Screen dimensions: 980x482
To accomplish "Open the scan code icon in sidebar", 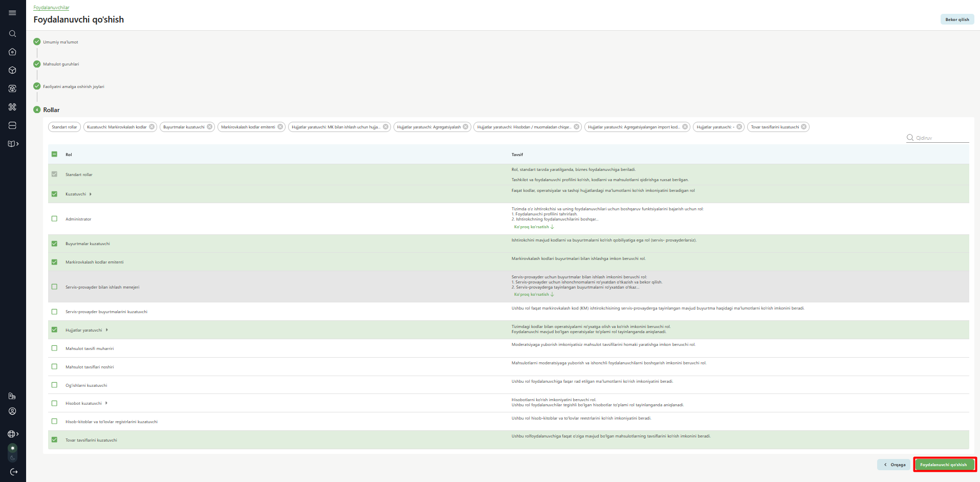I will tap(13, 107).
